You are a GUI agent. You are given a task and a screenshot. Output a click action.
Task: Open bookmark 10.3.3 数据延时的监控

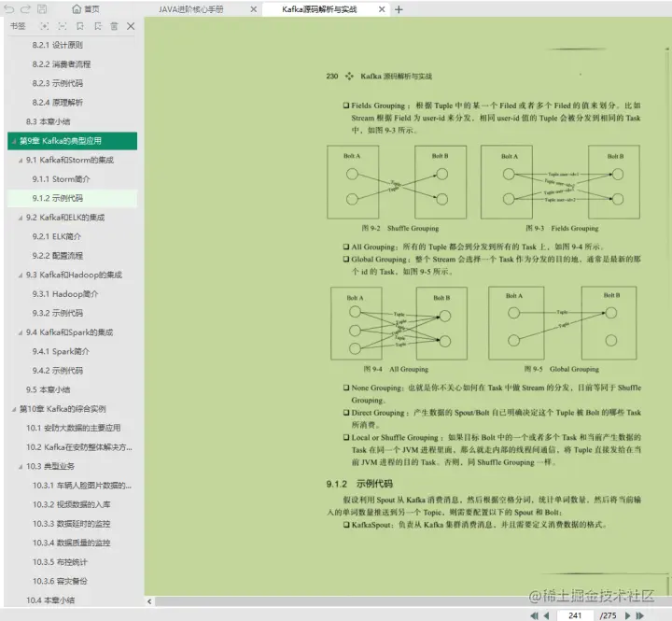click(71, 524)
